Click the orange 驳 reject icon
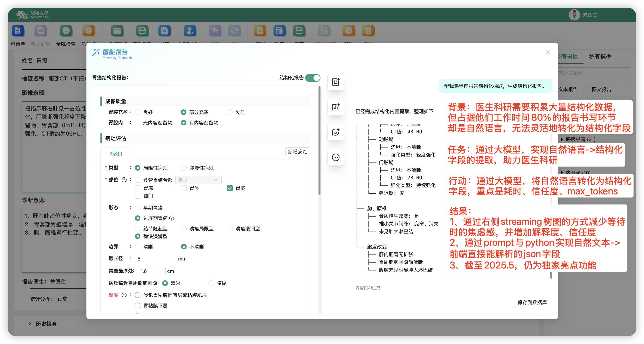 (349, 31)
